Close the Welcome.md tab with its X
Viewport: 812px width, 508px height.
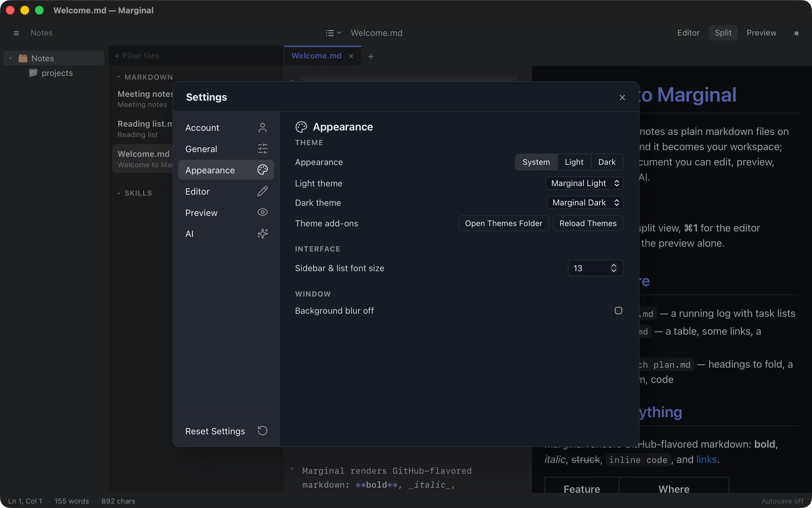coord(351,56)
